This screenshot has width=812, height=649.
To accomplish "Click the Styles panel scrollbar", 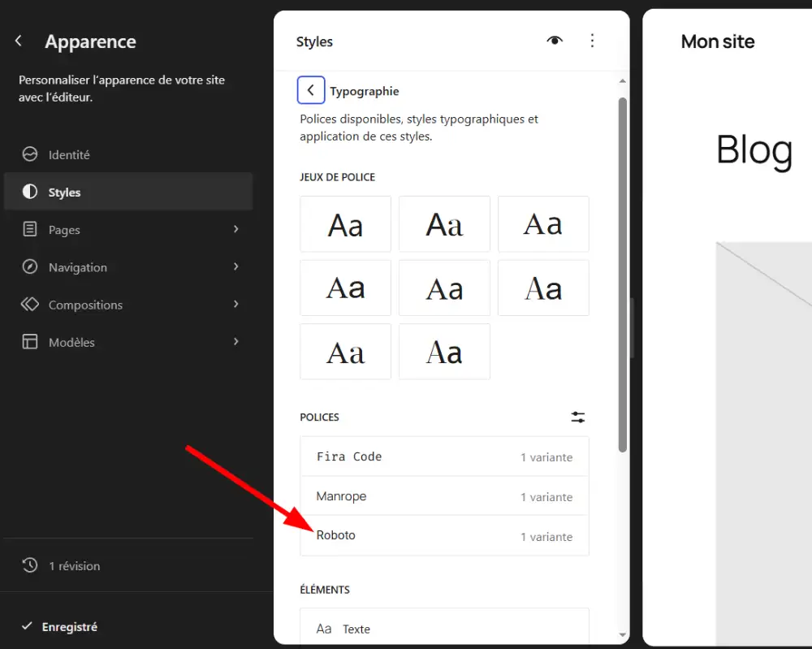I will (623, 275).
